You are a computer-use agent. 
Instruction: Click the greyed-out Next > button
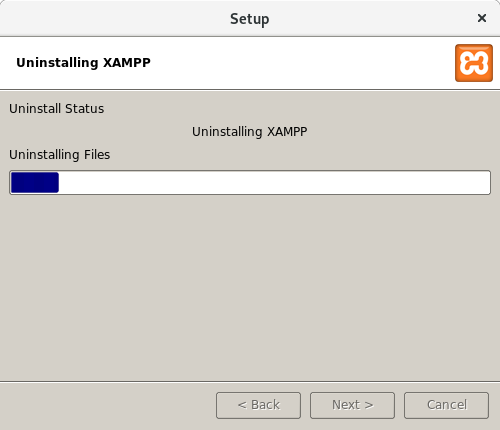click(x=352, y=405)
